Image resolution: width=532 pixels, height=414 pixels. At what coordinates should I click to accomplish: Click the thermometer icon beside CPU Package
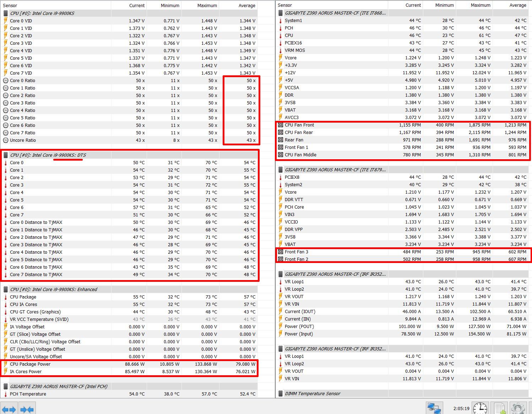click(6, 297)
